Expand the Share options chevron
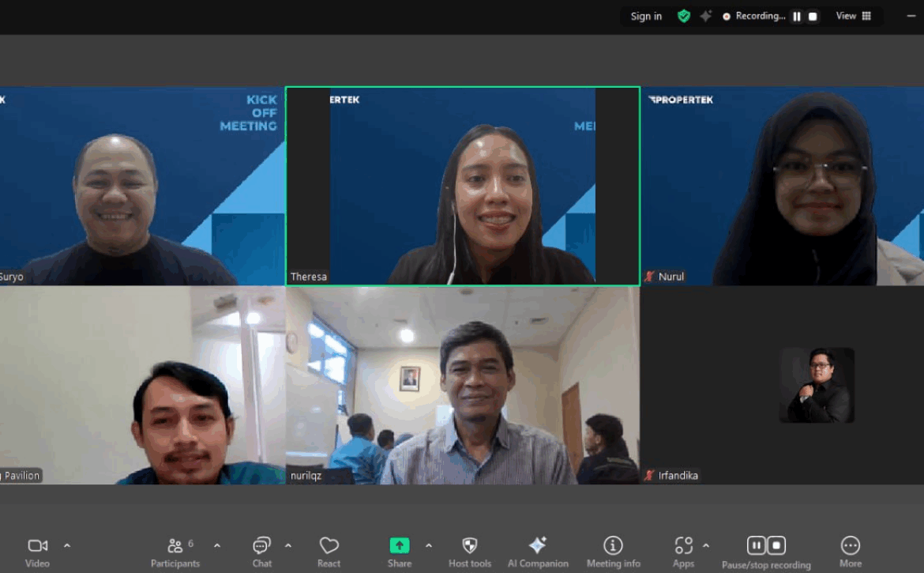 pyautogui.click(x=429, y=545)
